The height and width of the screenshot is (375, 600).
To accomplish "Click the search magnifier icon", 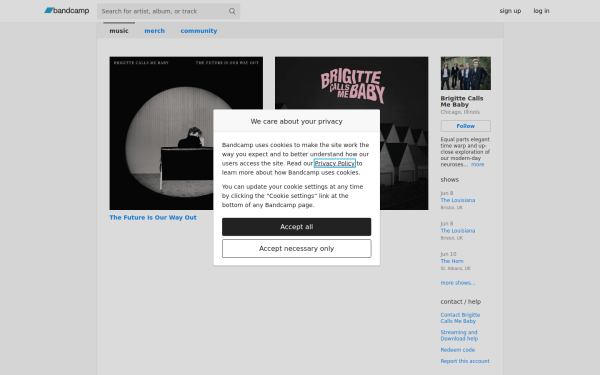I will tap(232, 11).
